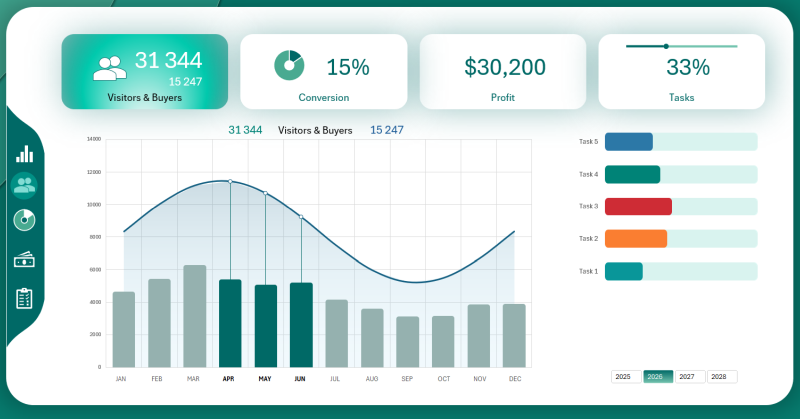Screen dimensions: 800x419
Task: Open the conversion donut icon in sidebar
Action: pos(24,220)
